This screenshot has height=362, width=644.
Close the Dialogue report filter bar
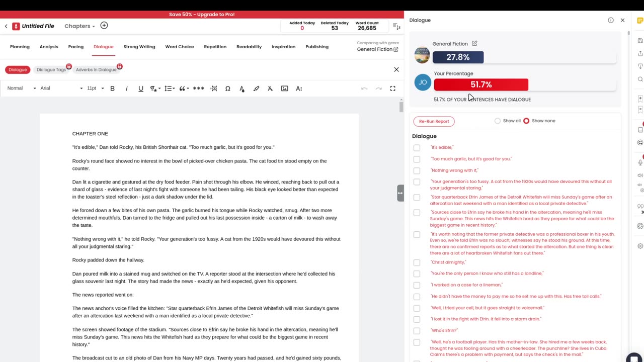[x=396, y=69]
